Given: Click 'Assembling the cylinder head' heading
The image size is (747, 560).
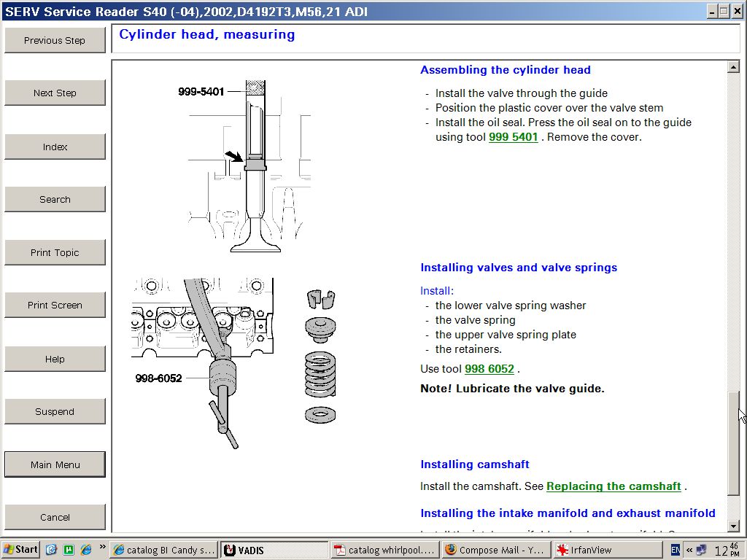Looking at the screenshot, I should tap(506, 70).
